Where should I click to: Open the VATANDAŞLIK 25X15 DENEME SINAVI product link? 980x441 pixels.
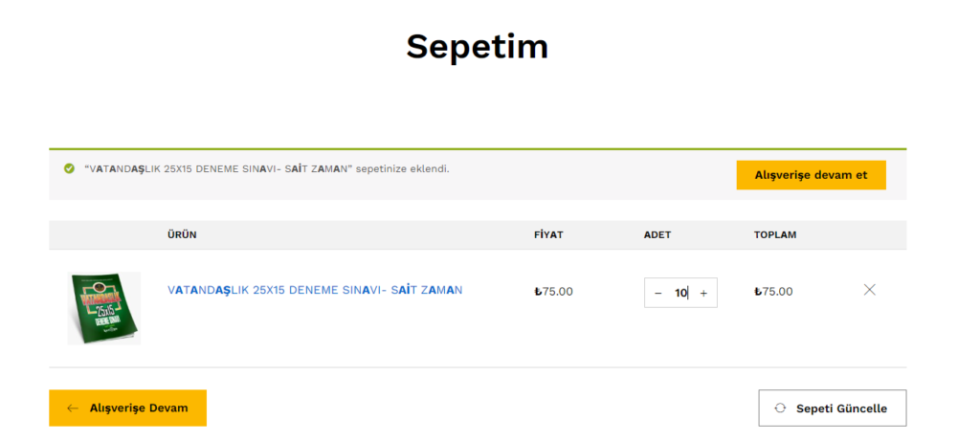pos(315,291)
